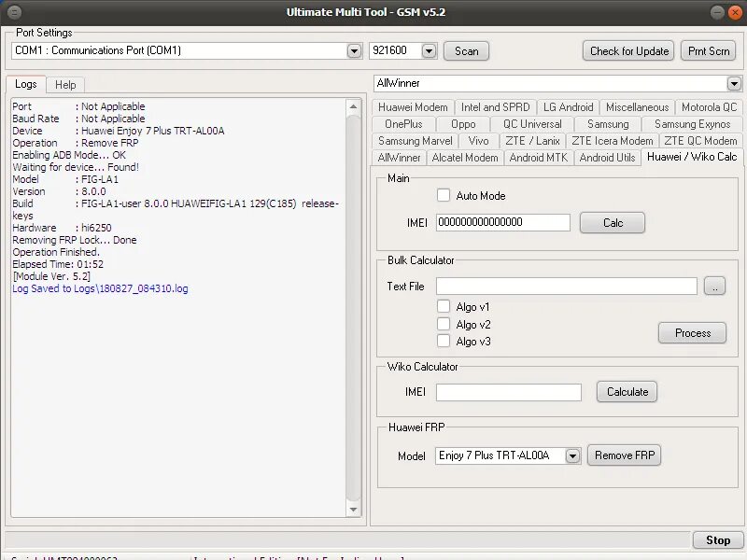Open the Vivo tab
Image resolution: width=747 pixels, height=560 pixels.
point(478,141)
